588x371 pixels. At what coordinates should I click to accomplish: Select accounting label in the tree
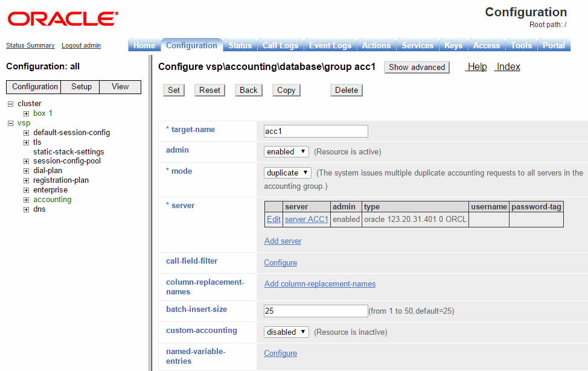[52, 199]
